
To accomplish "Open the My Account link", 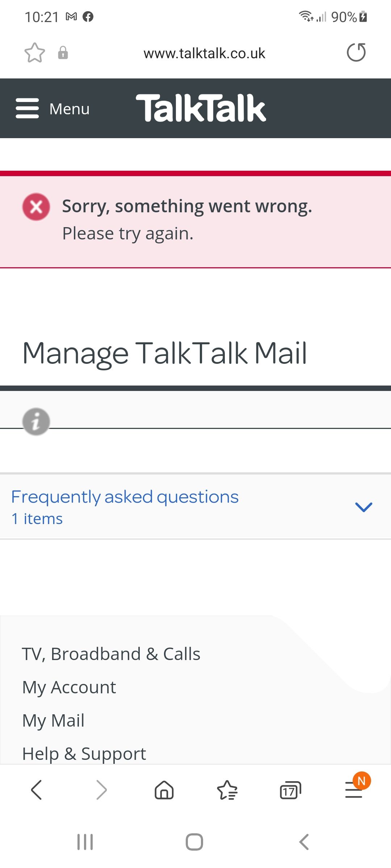I will coord(69,687).
